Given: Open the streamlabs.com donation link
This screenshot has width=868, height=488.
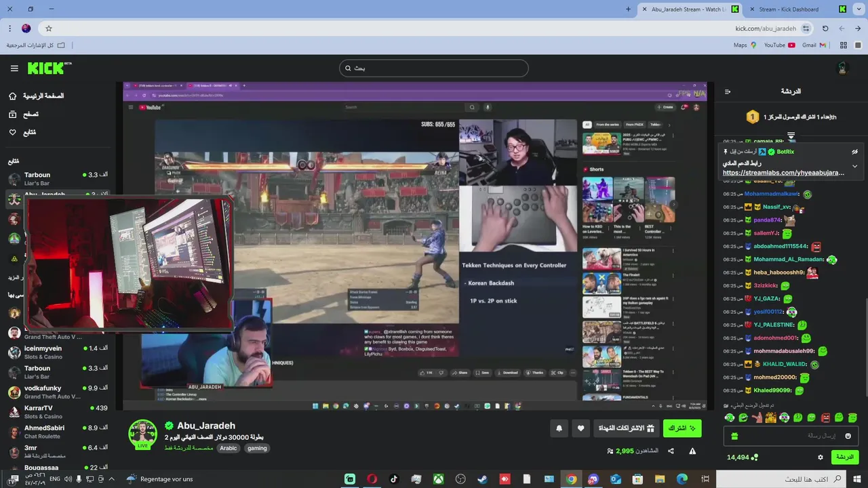Looking at the screenshot, I should [x=783, y=173].
